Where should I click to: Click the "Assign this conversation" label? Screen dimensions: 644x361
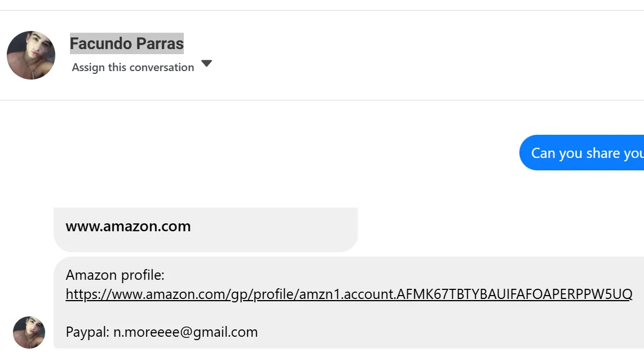click(x=133, y=67)
